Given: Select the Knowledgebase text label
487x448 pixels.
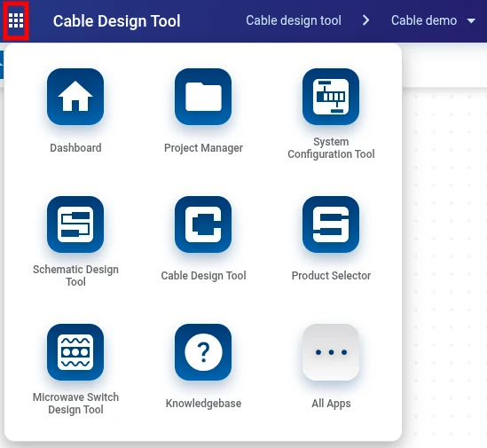Looking at the screenshot, I should point(203,404).
